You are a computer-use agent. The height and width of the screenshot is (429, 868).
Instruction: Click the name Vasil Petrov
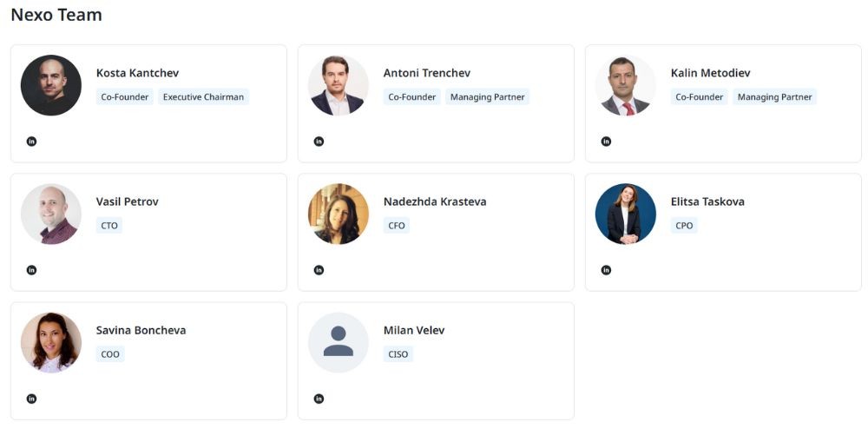pos(127,201)
